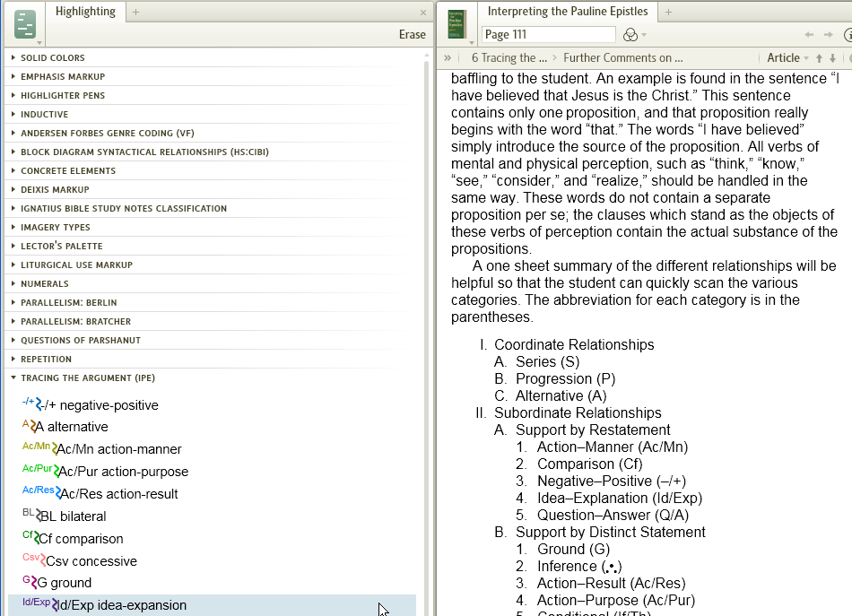Apply the Ac/Res action-result marker style
Viewport: 852px width, 616px height.
(x=100, y=493)
